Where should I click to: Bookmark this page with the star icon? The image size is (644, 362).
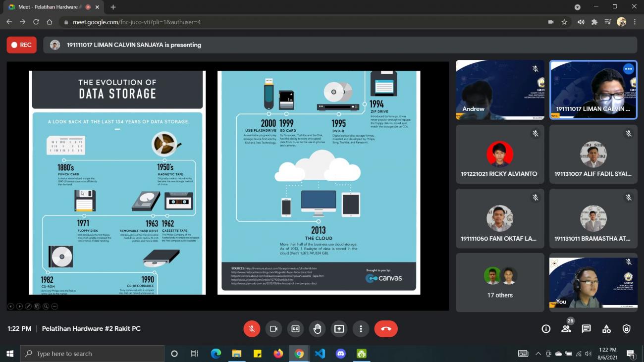[564, 22]
